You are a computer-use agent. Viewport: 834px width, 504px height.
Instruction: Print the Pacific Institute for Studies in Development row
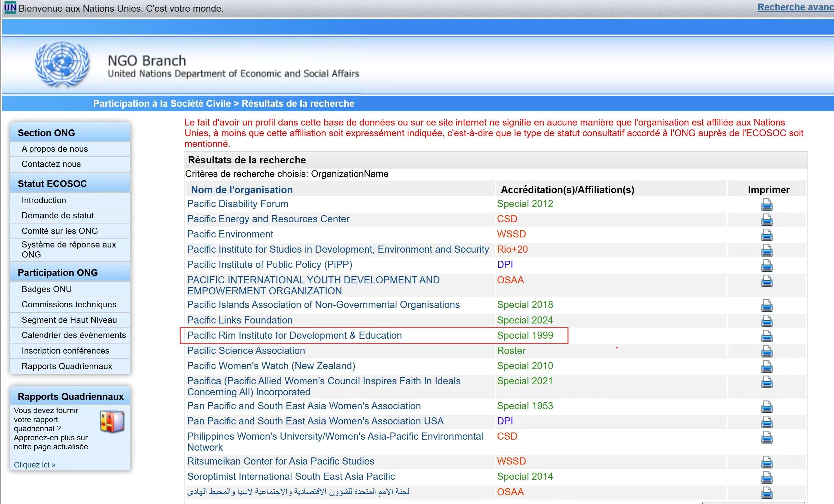coord(767,250)
